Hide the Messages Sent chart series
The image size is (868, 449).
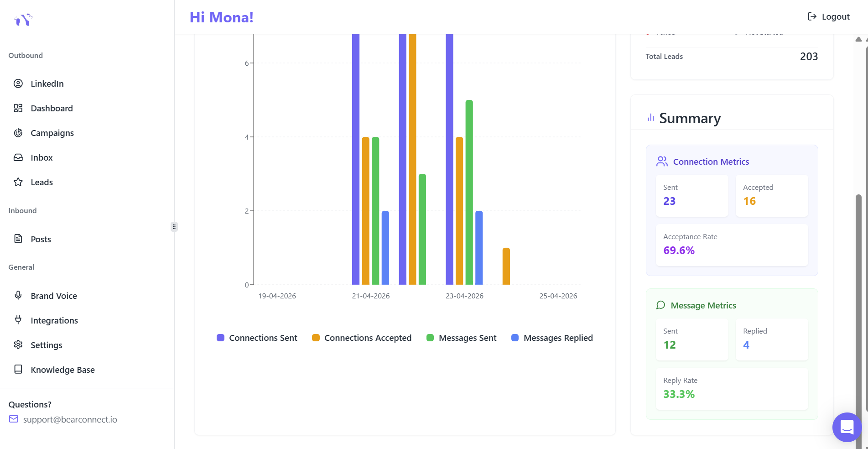(x=461, y=338)
